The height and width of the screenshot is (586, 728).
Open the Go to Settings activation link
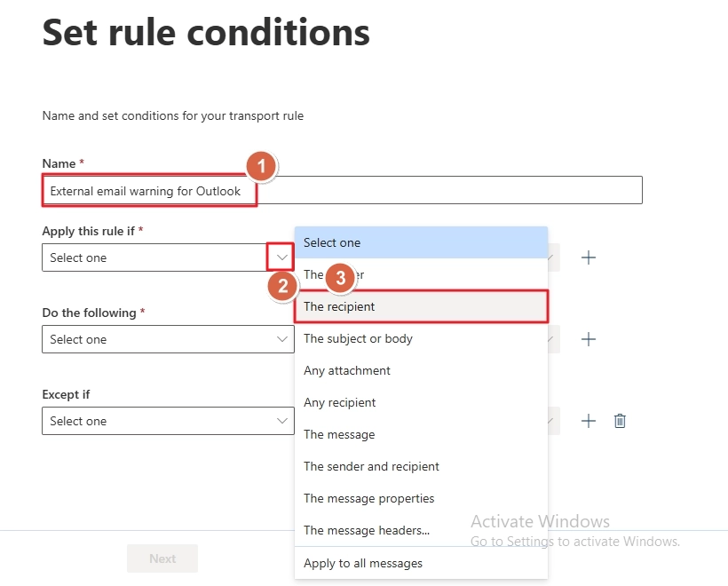(x=507, y=541)
